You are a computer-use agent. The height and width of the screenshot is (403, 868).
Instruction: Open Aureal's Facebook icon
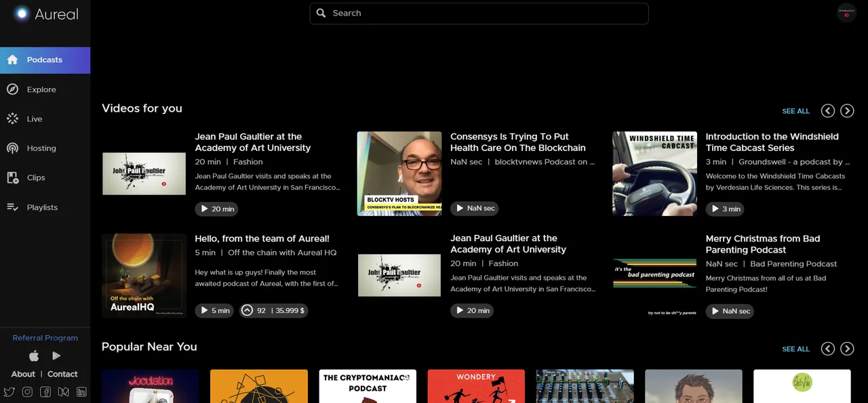(x=45, y=391)
